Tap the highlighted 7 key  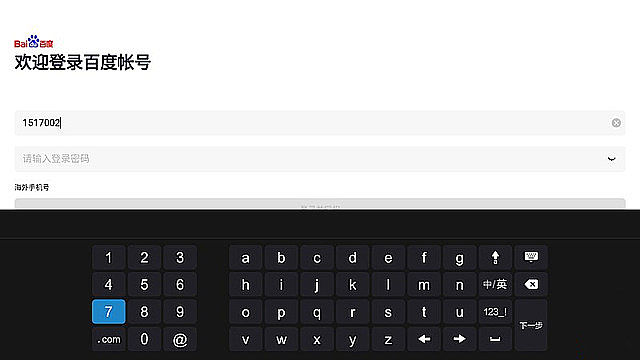coord(109,312)
